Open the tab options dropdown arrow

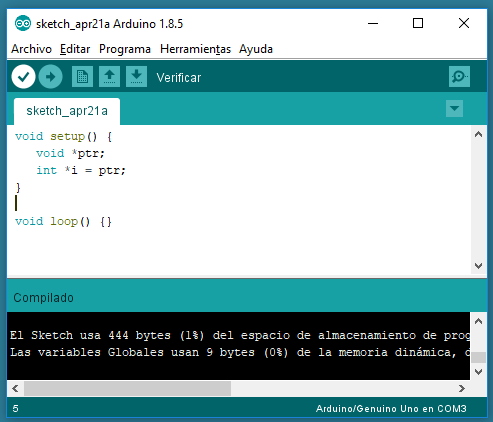pos(454,108)
